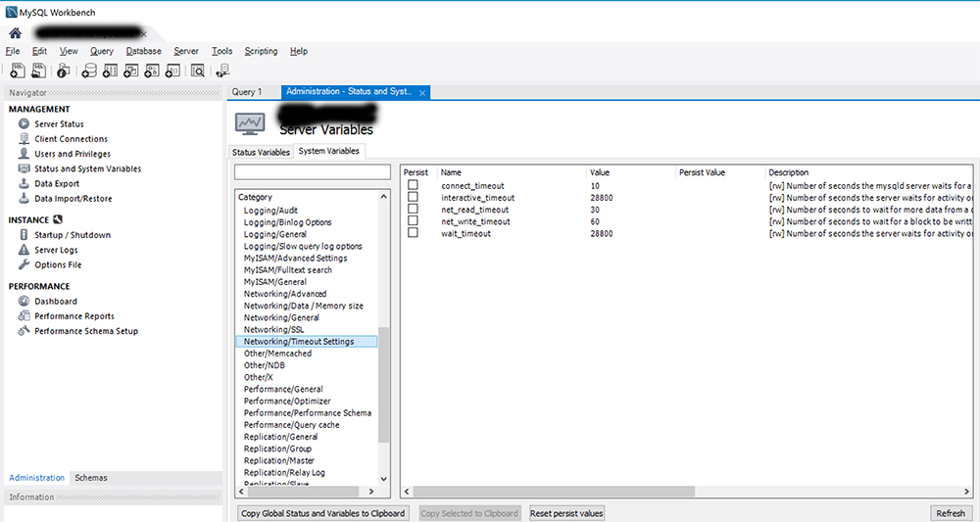Open Startup / Shutdown under Instance
The width and height of the screenshot is (980, 522).
(x=73, y=235)
